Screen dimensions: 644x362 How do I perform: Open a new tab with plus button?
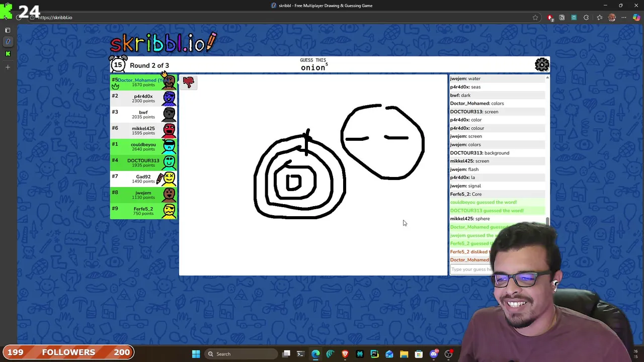click(8, 67)
